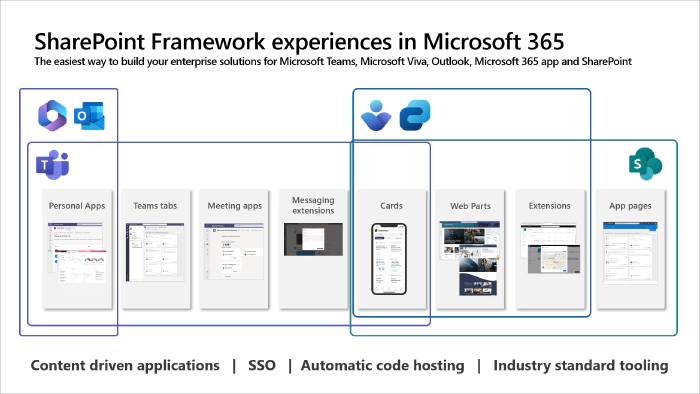Open the App pages thumbnail

coord(630,253)
